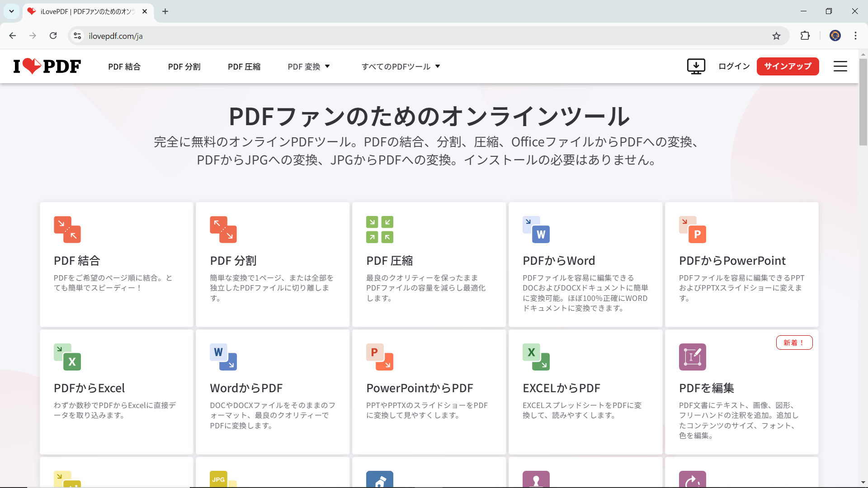Open the hamburger menu icon
Screen dimensions: 868x488
840,66
